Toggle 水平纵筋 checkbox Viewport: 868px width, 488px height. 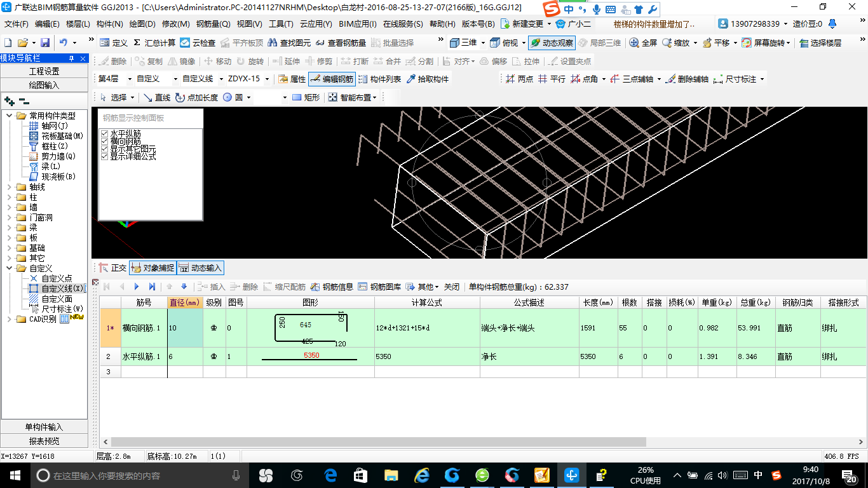[105, 133]
